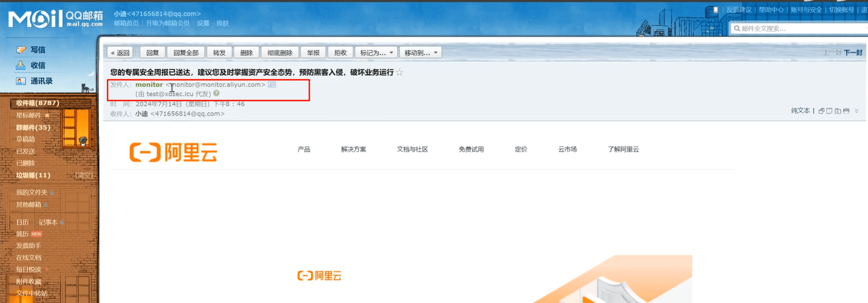Click the 阿里云 logo in email header

173,152
